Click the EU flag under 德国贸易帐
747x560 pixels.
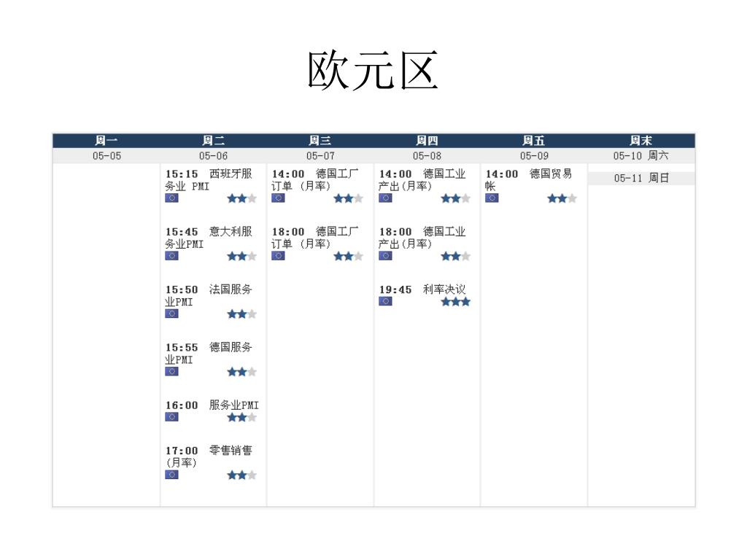pyautogui.click(x=492, y=198)
